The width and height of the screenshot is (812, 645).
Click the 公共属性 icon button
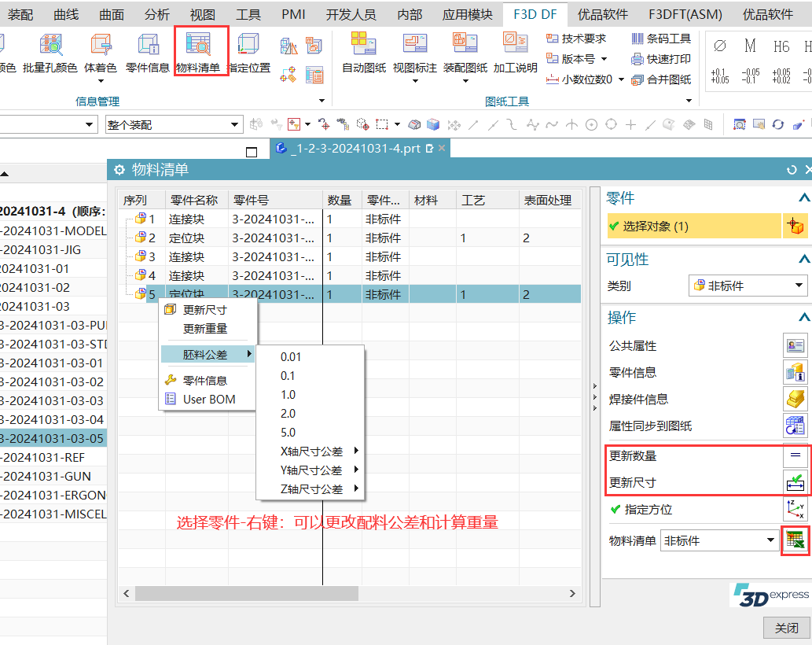click(x=795, y=345)
